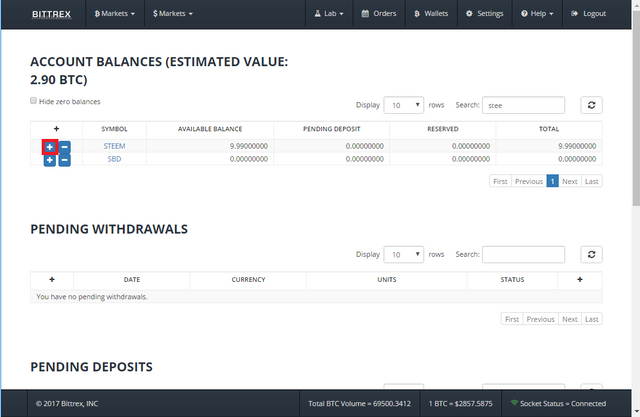This screenshot has width=640, height=417.
Task: Click the STEEM row withdraw minus button
Action: coord(64,147)
